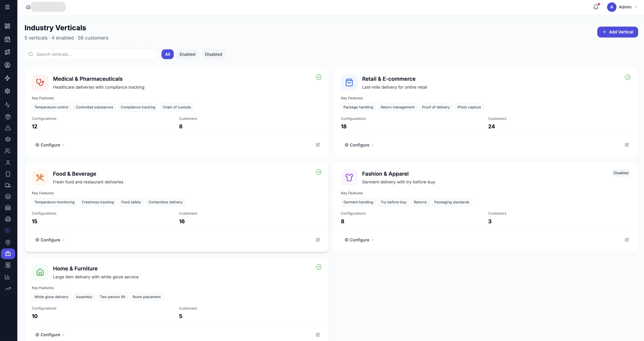Switch to the Disabled filter tab
The image size is (644, 341).
coord(213,54)
